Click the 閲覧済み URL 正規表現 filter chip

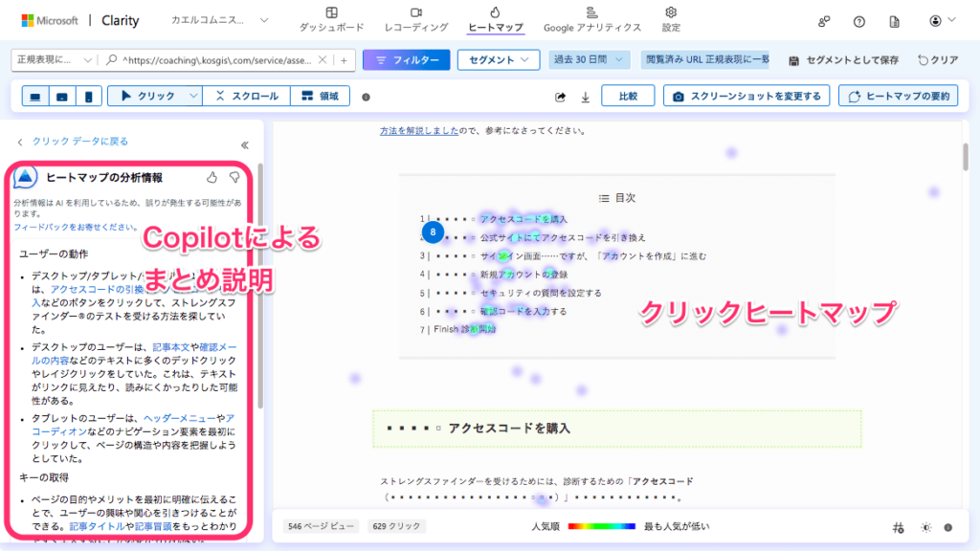705,60
